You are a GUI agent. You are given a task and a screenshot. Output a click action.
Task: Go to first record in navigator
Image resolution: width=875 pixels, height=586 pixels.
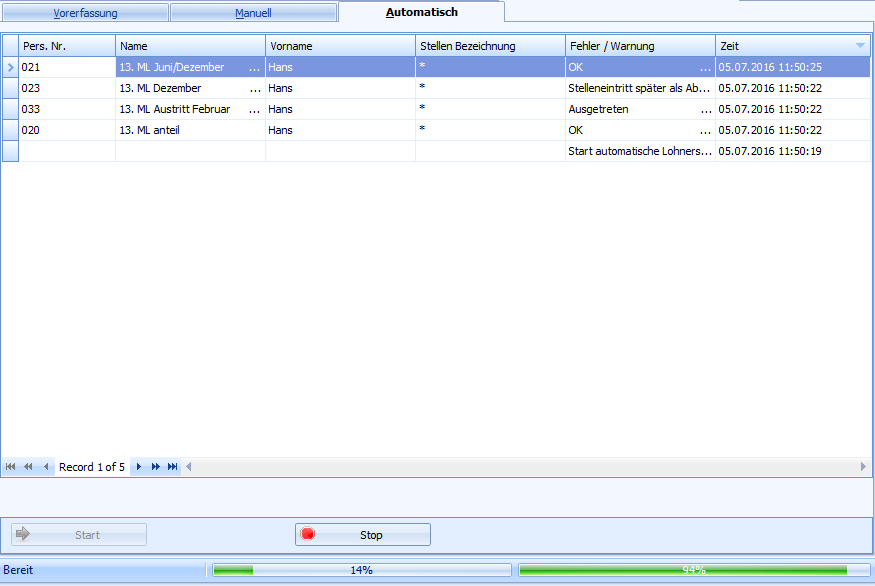coord(11,467)
